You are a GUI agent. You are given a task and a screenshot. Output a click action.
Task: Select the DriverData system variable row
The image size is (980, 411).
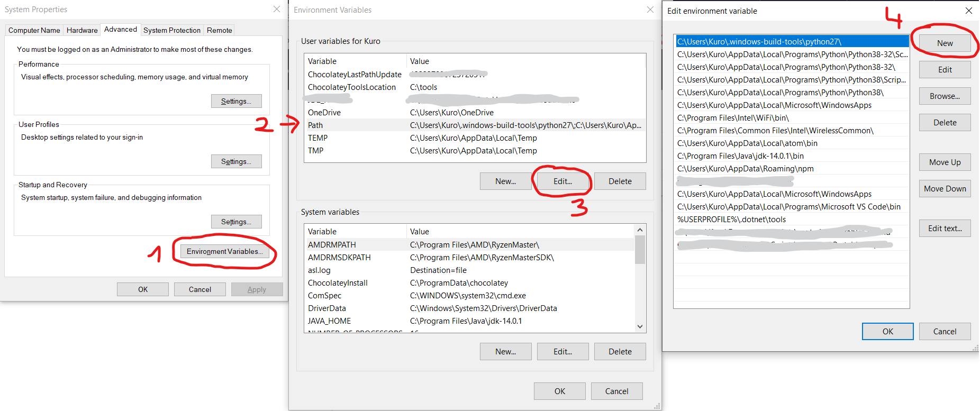click(469, 308)
